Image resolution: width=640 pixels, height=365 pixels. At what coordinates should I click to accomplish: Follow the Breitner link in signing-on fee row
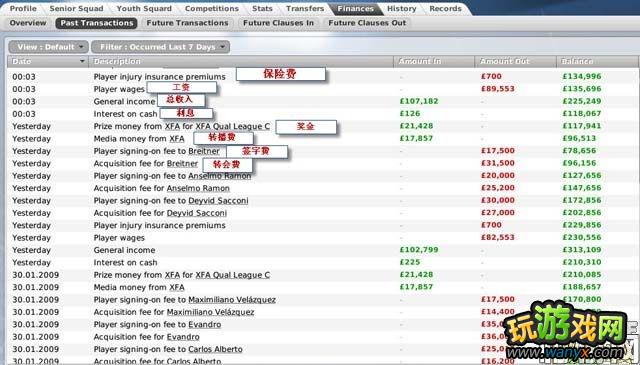[x=204, y=151]
